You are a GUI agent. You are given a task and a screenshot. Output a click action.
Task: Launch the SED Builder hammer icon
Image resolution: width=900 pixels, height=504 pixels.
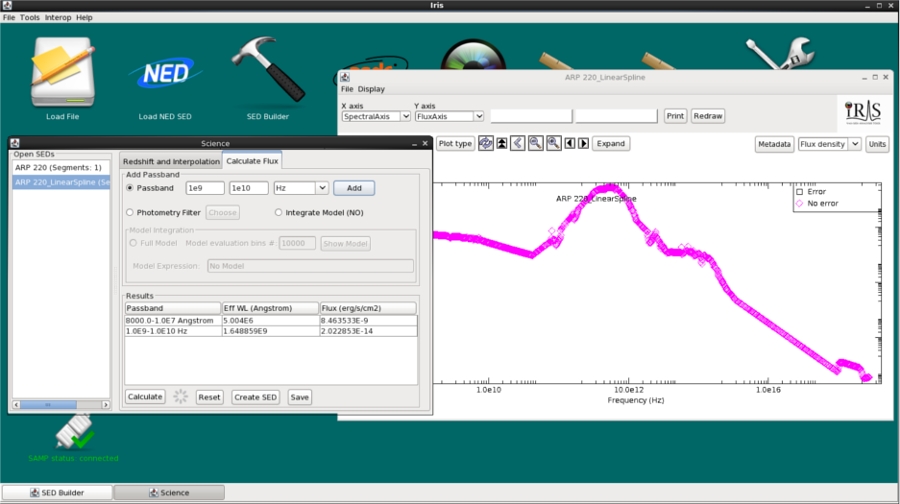pos(267,69)
